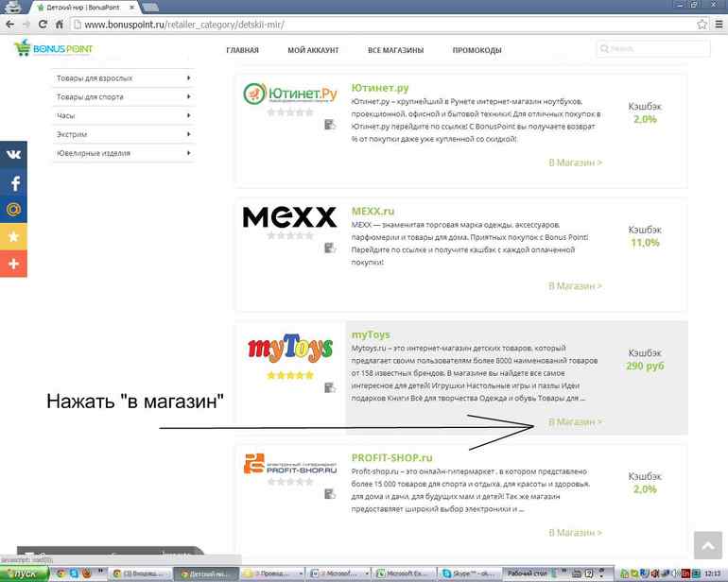Click the browser reload button
This screenshot has width=728, height=582.
(x=46, y=24)
